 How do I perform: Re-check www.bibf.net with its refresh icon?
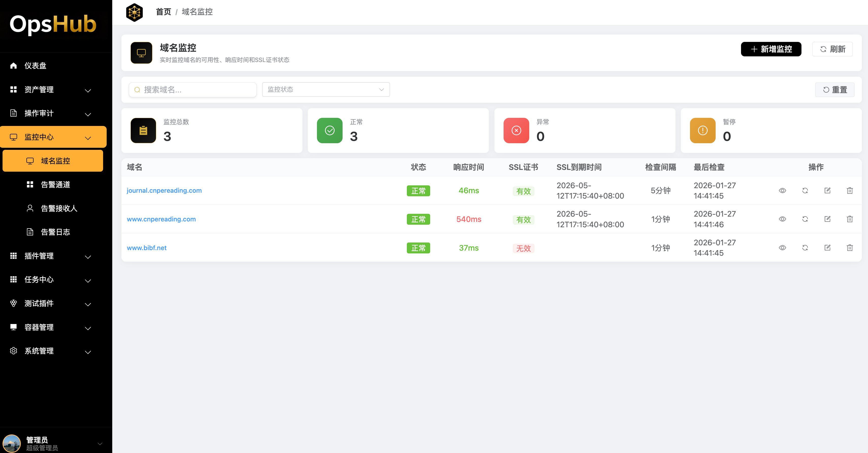805,248
